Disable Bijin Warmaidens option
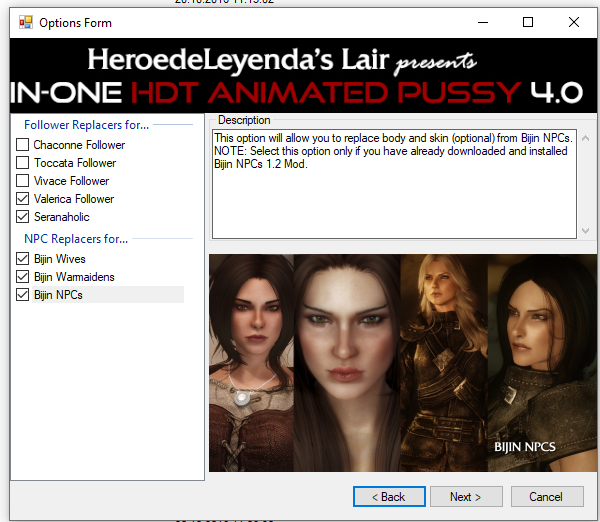600x522 pixels. point(23,277)
